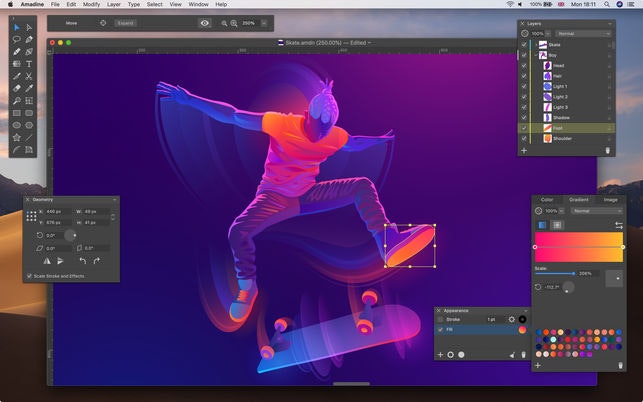The height and width of the screenshot is (402, 643).
Task: Enable the Stroke checkbox in Appearance
Action: coord(441,319)
